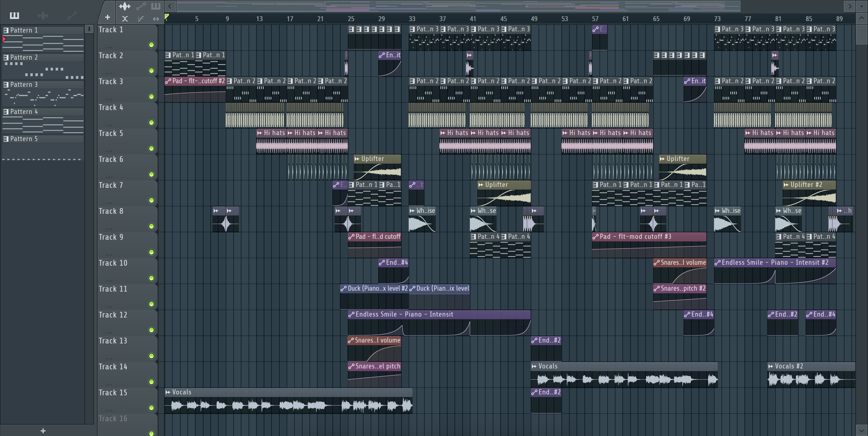
Task: Mute Track 3 with its green LED
Action: coord(151,96)
